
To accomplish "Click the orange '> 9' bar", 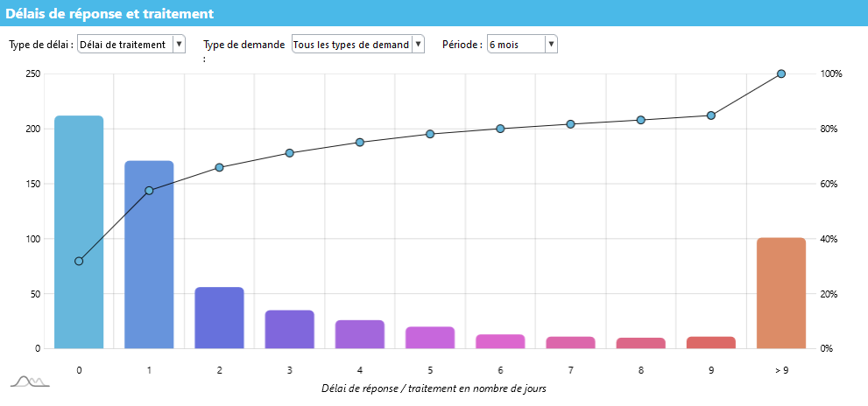I will [780, 293].
